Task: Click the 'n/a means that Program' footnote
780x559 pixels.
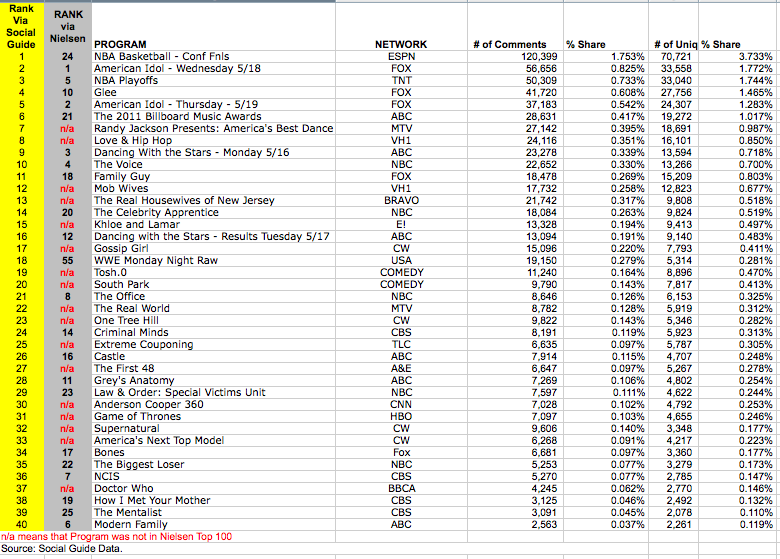Action: pyautogui.click(x=117, y=537)
